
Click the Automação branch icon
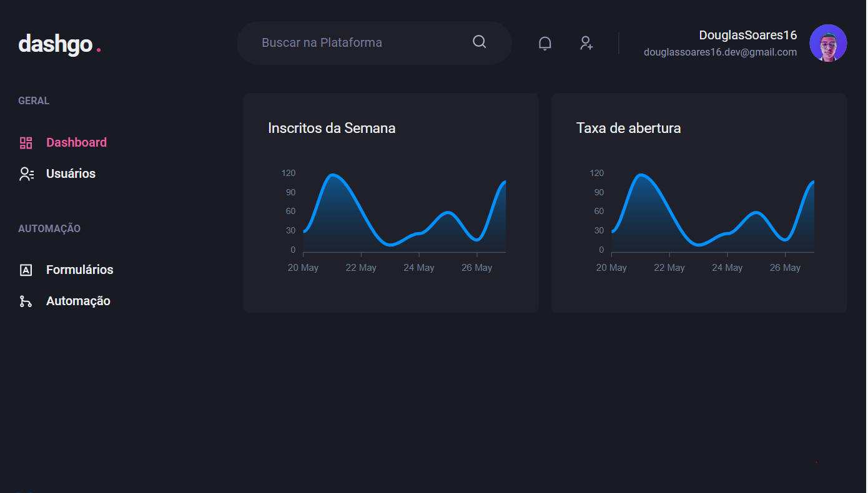(26, 301)
